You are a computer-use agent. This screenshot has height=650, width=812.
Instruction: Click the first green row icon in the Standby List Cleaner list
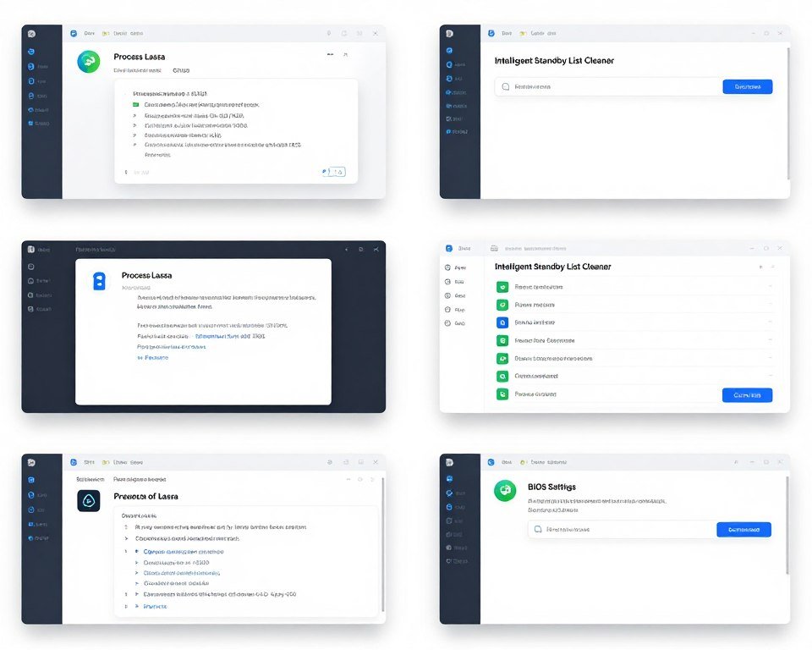(502, 287)
